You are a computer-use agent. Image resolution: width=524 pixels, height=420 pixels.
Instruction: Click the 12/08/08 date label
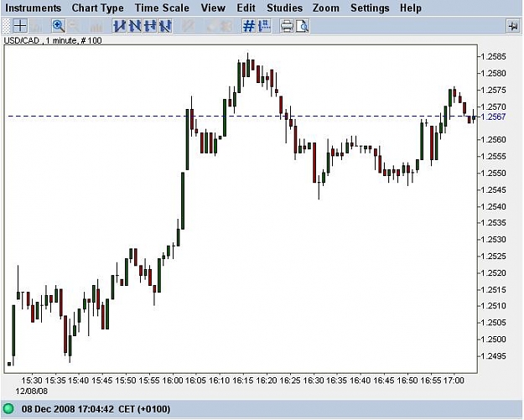point(31,391)
